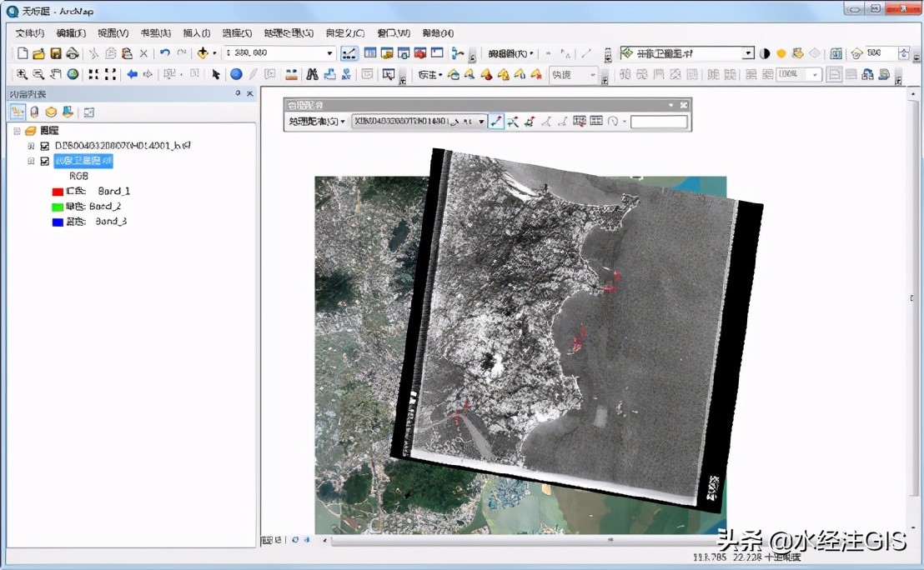Toggle List By Drawing Order view
The height and width of the screenshot is (570, 924).
click(x=18, y=112)
